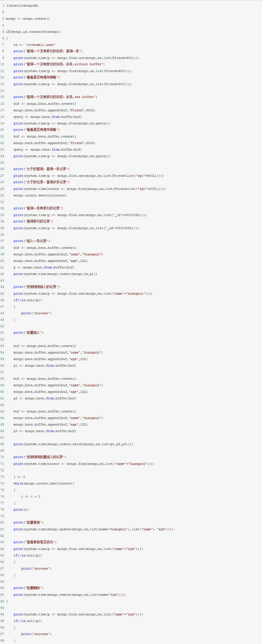Viewport: 262px width, 644px height.
Task: Click the if(mongo.is.connected(mongo)) condition
Action: tap(33, 32)
